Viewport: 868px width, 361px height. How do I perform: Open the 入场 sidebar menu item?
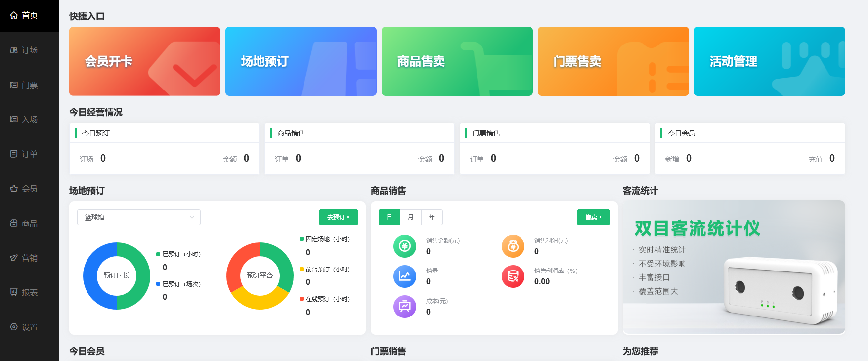click(x=29, y=119)
